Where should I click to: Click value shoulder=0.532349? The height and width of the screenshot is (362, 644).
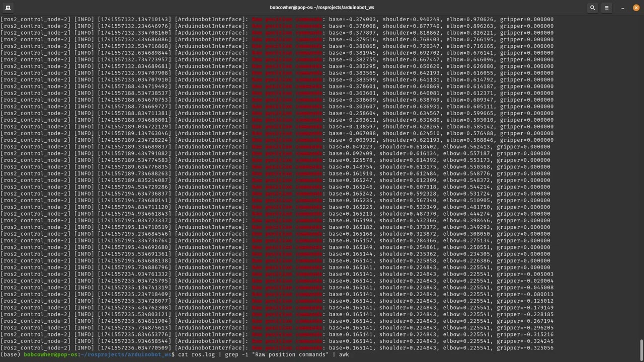tap(409, 207)
